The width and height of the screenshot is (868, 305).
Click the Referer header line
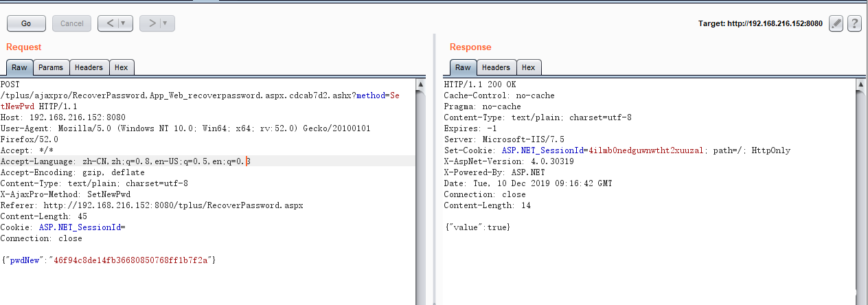click(152, 205)
